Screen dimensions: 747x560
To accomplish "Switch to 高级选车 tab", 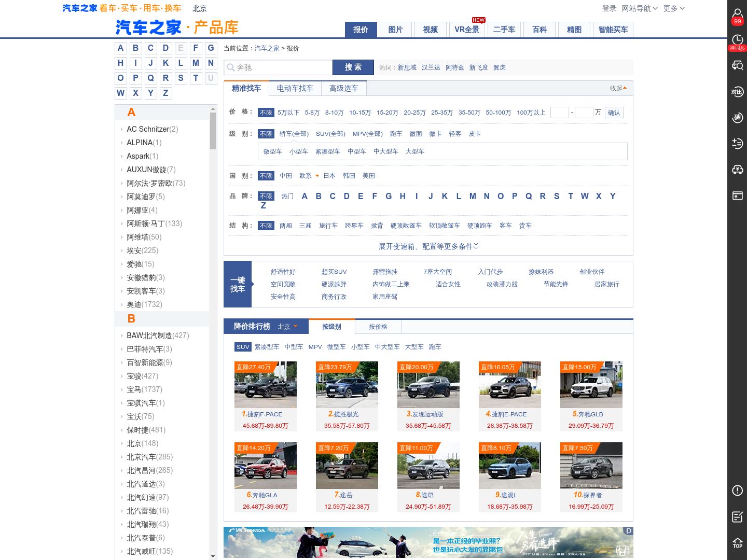I will 344,89.
